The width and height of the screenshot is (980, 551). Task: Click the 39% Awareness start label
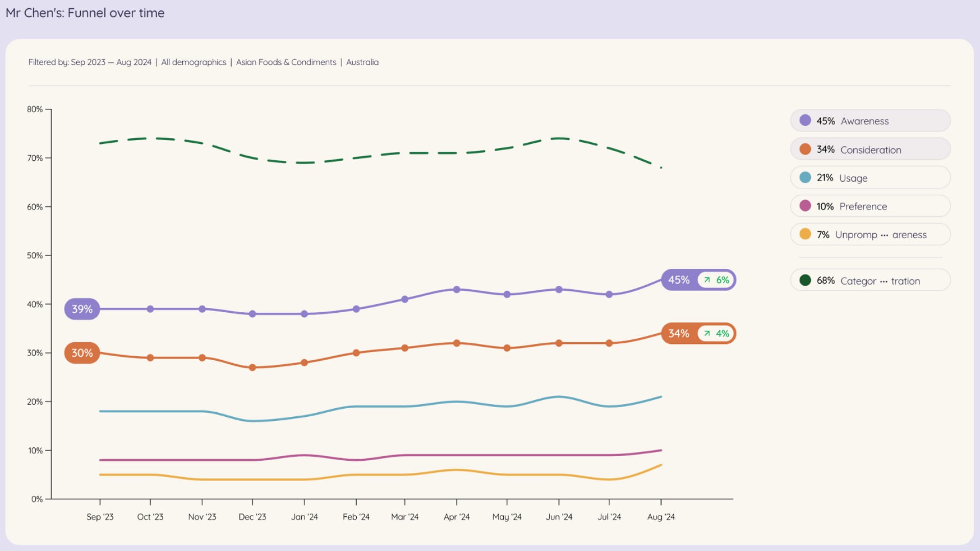82,309
